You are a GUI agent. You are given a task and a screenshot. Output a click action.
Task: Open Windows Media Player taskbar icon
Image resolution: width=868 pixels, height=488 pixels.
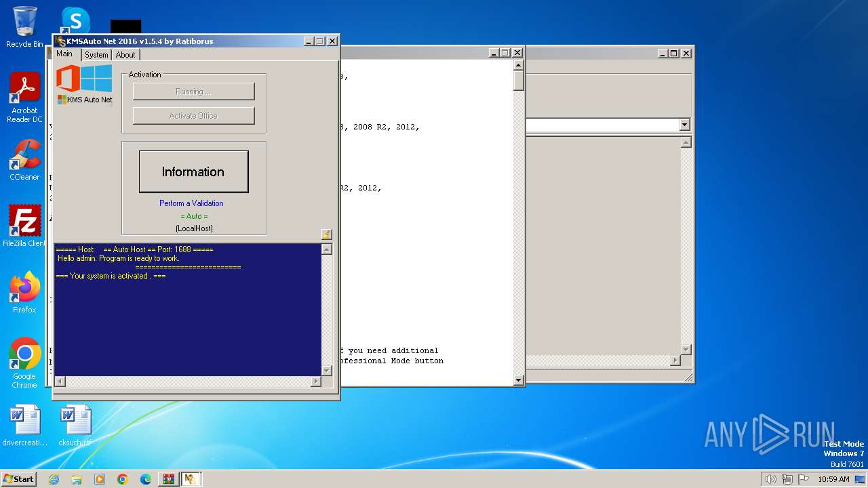point(100,479)
